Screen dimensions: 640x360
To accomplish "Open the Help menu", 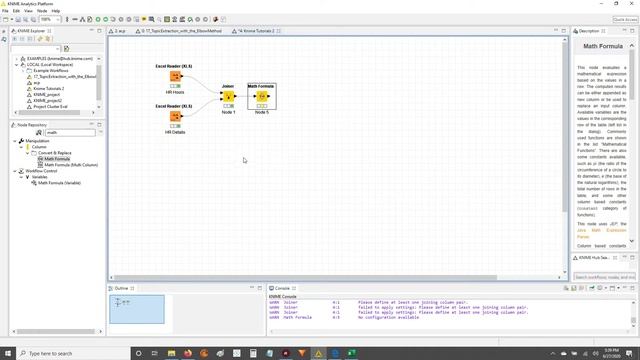I will click(x=56, y=11).
